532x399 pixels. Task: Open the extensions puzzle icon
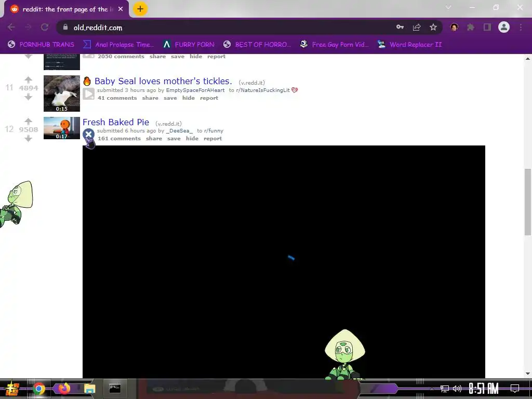click(471, 27)
